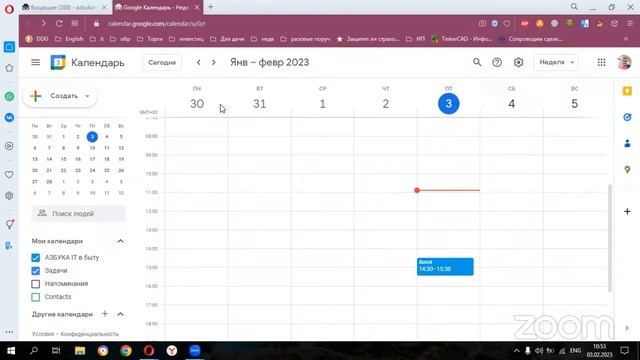The height and width of the screenshot is (360, 640).
Task: Click the Сегодня button
Action: [162, 62]
